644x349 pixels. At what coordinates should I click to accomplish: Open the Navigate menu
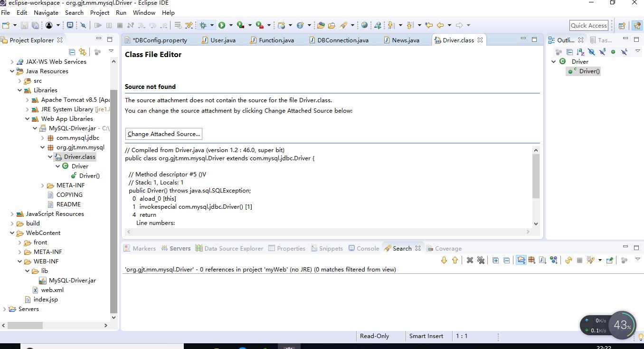point(46,12)
